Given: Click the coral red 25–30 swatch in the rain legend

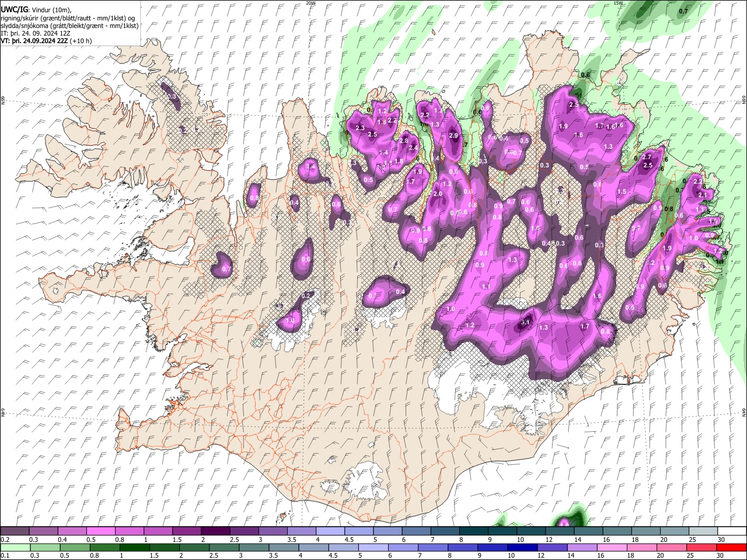Looking at the screenshot, I should click(x=701, y=547).
